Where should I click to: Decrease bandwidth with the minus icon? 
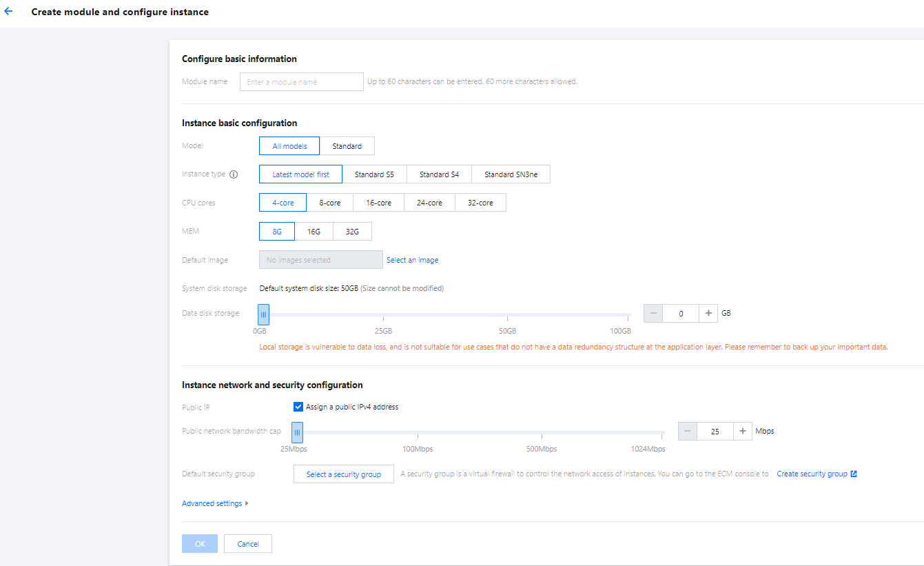coord(688,432)
